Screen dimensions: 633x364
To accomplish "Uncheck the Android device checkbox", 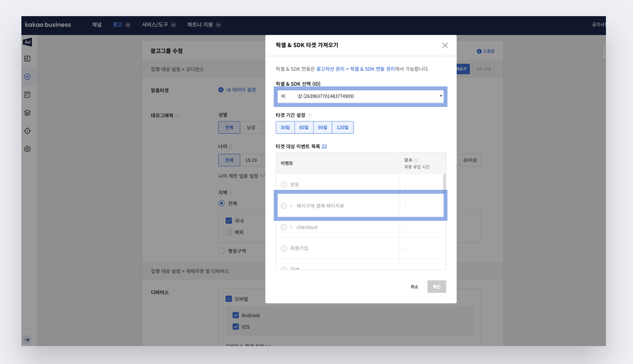I will [x=236, y=315].
